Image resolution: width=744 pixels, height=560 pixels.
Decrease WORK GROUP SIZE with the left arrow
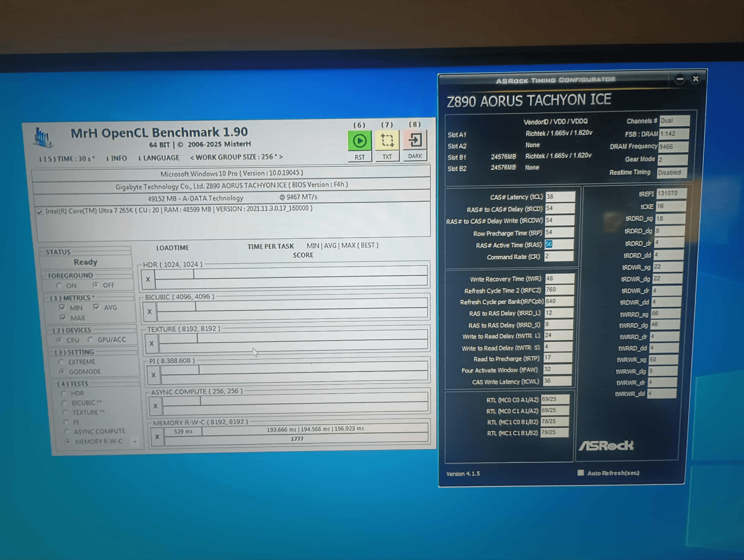192,158
